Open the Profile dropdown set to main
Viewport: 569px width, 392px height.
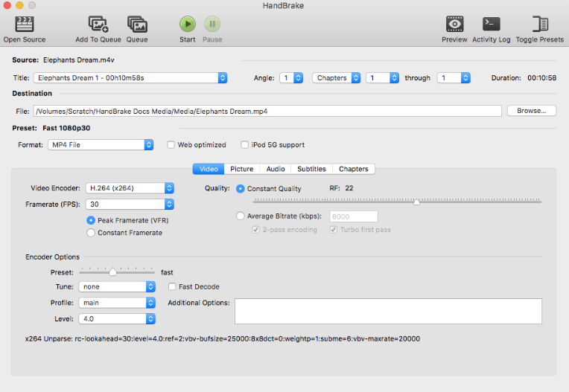[x=117, y=303]
